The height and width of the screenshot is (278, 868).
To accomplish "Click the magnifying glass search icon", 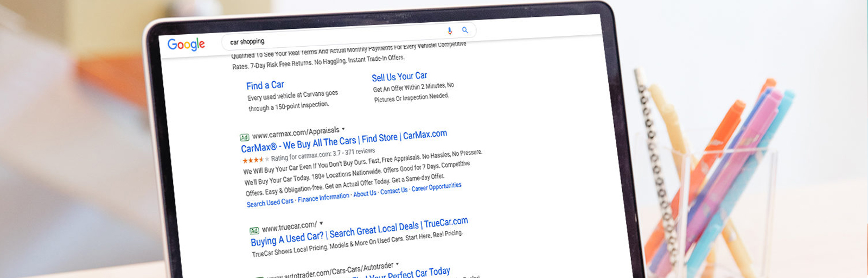I will (465, 30).
